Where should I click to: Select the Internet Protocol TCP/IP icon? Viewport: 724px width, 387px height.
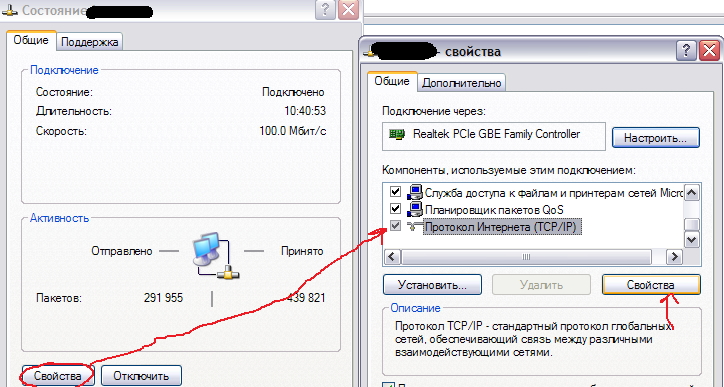[415, 226]
